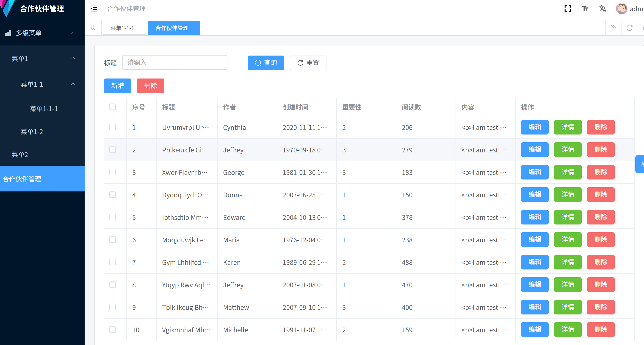Click the blue 新增 add button
This screenshot has height=345, width=644.
pyautogui.click(x=118, y=86)
